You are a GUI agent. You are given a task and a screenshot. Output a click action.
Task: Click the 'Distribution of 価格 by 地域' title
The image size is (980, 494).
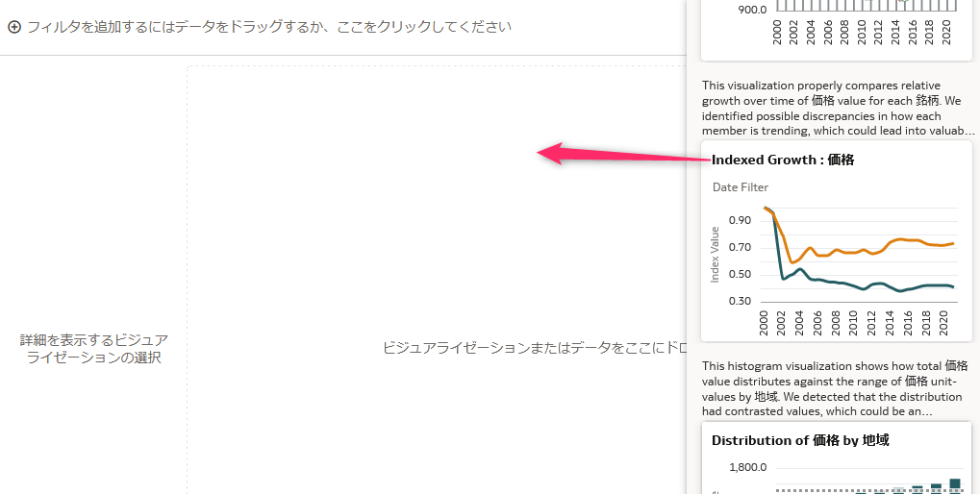pyautogui.click(x=800, y=440)
